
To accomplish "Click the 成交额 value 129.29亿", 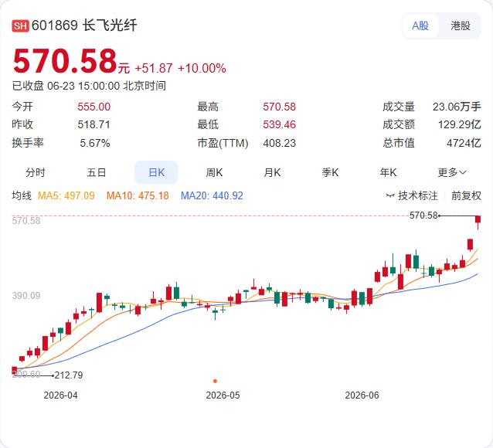I will pyautogui.click(x=459, y=124).
